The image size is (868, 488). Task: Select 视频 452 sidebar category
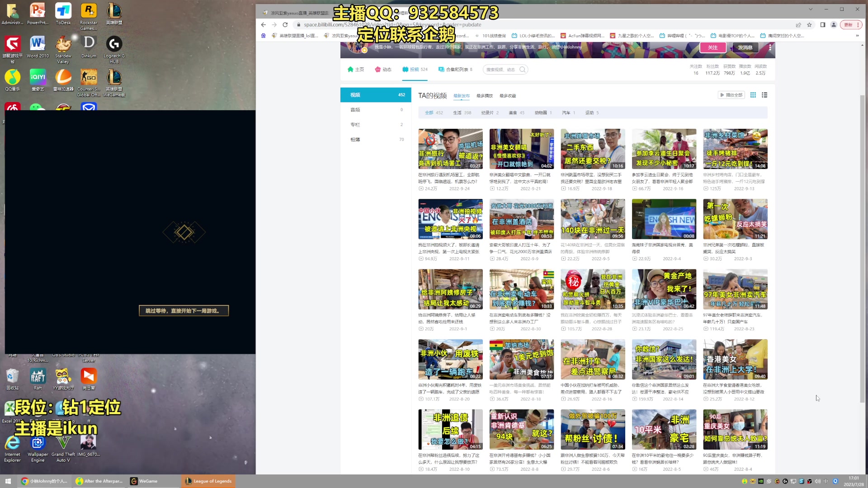376,95
